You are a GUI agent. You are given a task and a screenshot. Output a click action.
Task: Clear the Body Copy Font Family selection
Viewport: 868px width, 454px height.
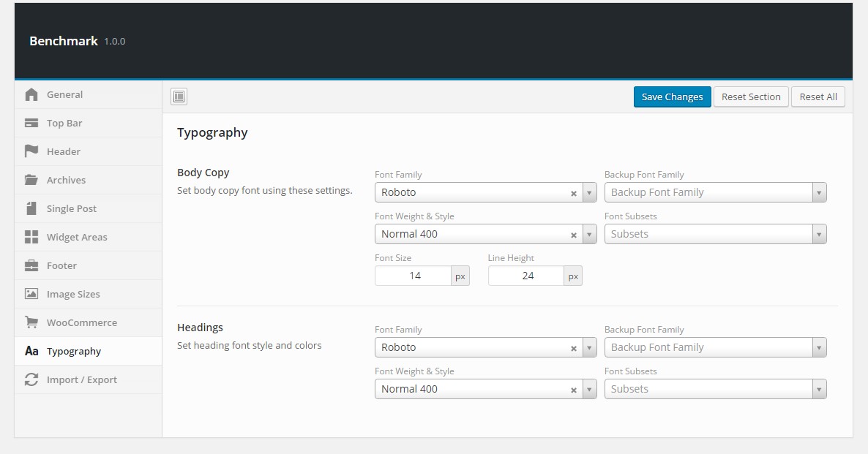click(x=574, y=193)
